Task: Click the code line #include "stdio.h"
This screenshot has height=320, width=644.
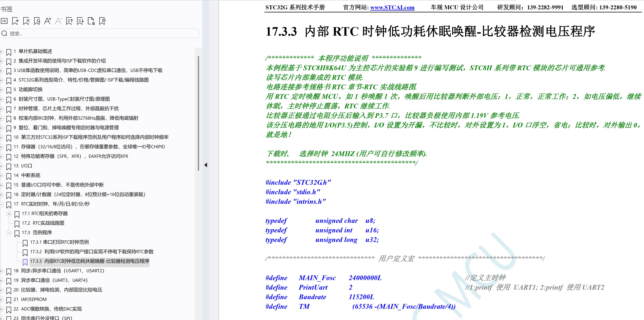Action: pos(293,192)
